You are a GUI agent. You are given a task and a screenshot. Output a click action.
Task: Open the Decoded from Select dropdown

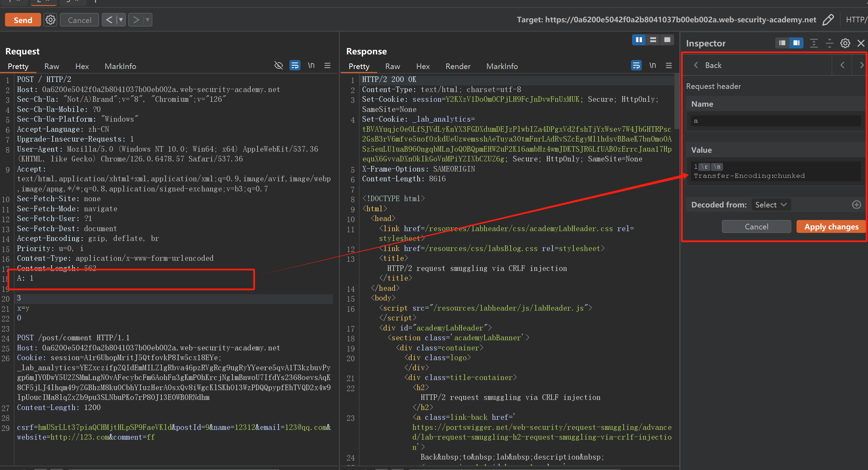tap(771, 205)
